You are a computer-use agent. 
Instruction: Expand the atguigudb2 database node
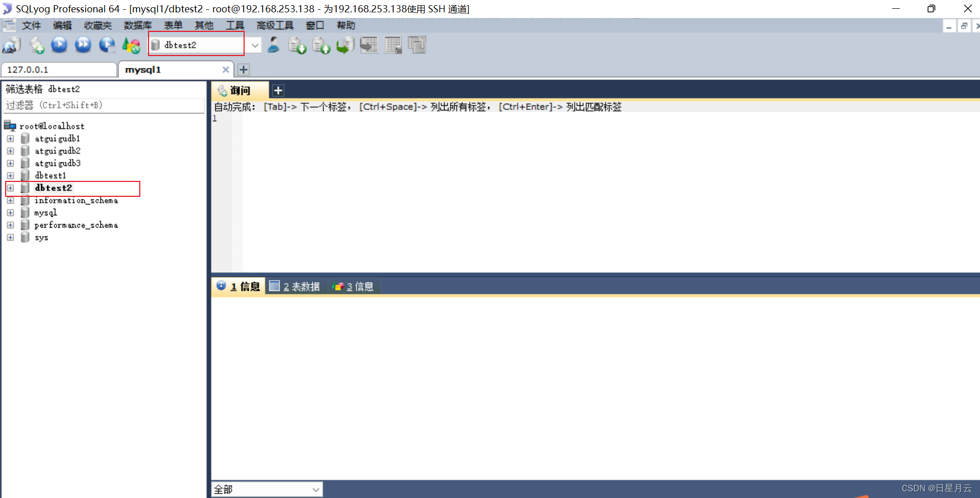click(x=10, y=151)
